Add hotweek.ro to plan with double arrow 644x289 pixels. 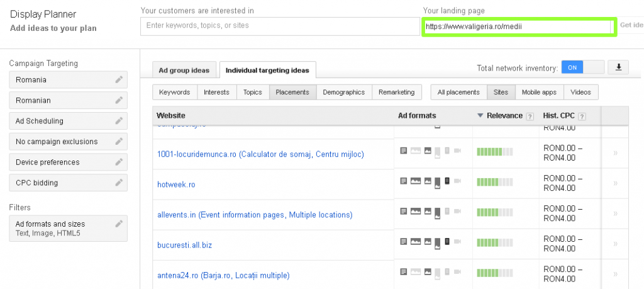pyautogui.click(x=615, y=183)
